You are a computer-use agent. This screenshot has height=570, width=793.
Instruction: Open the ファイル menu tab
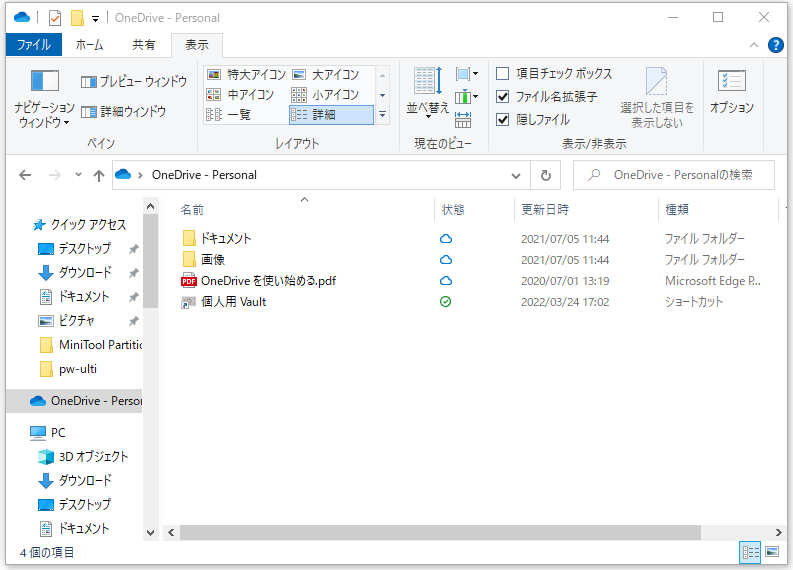pyautogui.click(x=34, y=45)
